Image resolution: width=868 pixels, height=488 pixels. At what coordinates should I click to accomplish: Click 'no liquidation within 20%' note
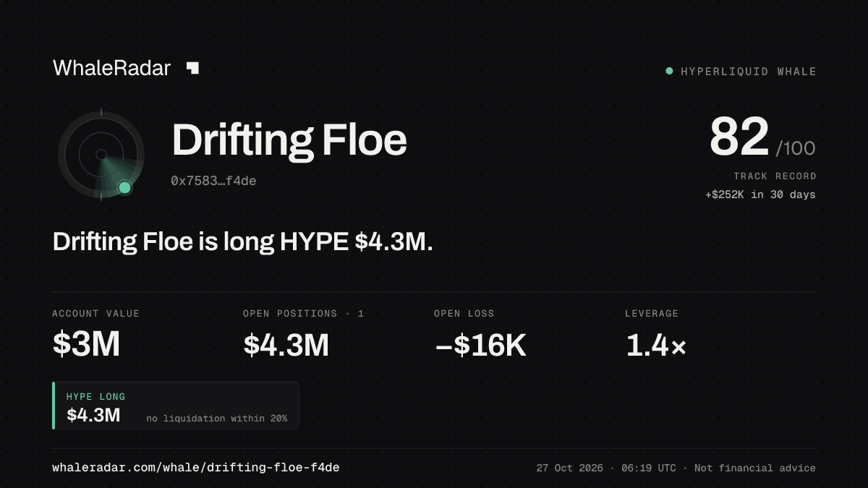(x=216, y=419)
